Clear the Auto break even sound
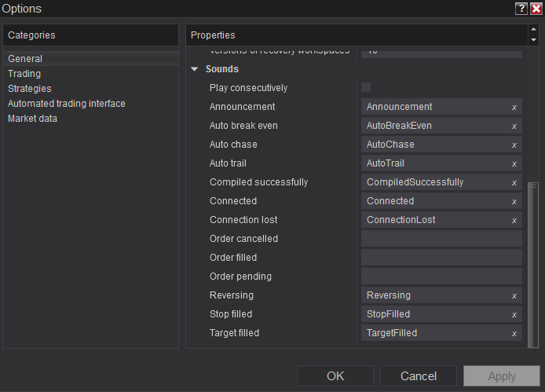The image size is (545, 392). coord(514,126)
